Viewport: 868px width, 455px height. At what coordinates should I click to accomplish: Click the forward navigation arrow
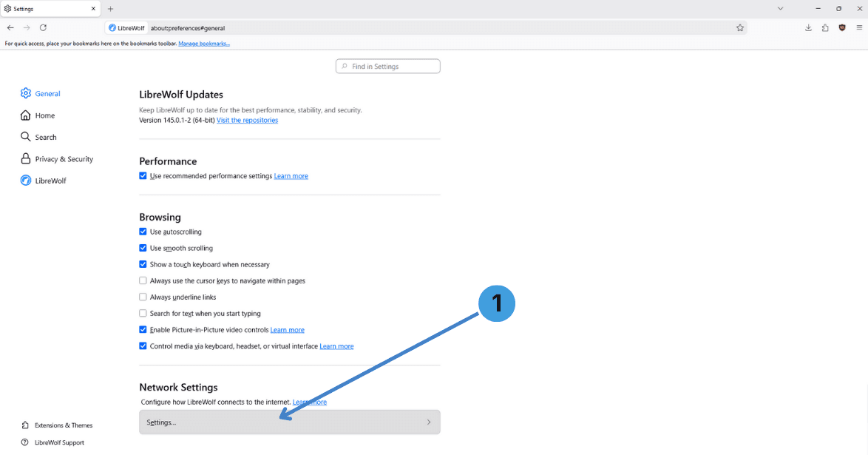pyautogui.click(x=27, y=27)
